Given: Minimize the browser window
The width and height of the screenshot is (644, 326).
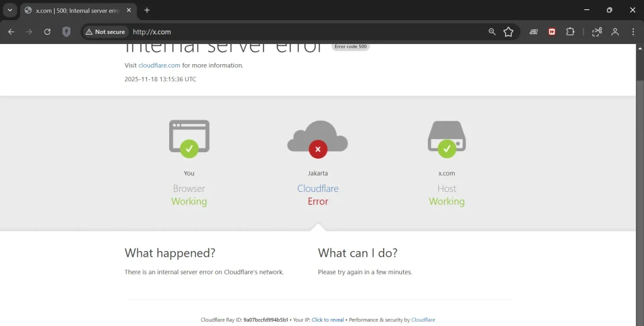Looking at the screenshot, I should click(587, 10).
